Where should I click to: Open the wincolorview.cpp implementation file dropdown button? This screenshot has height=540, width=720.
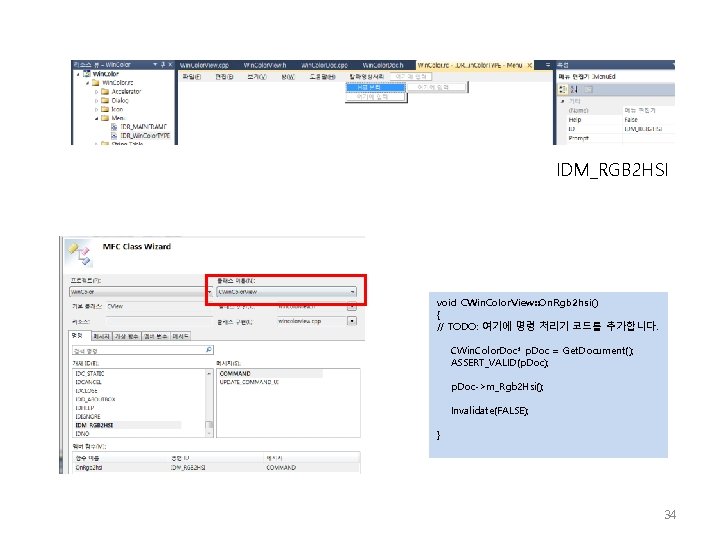(352, 321)
